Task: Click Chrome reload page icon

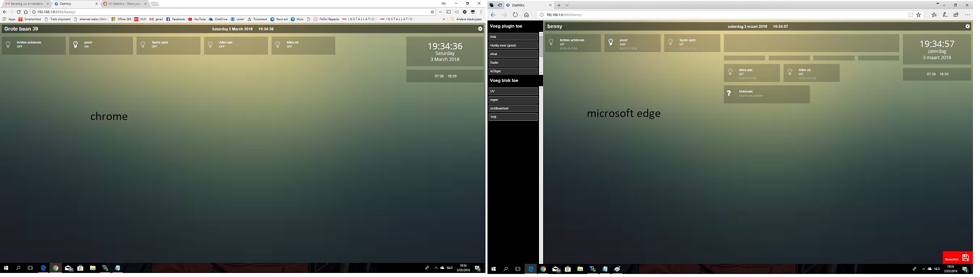Action: point(19,12)
